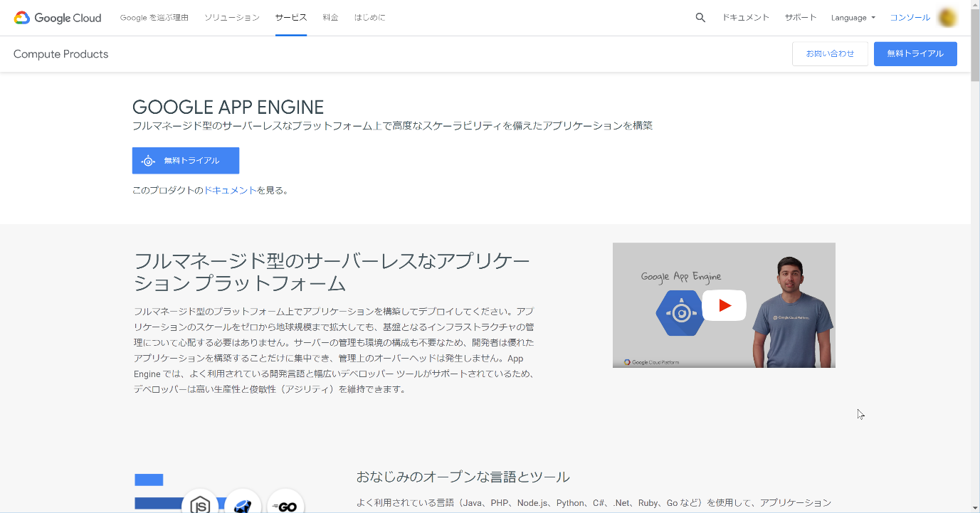Click the App Engine hexagon icon in video
The image size is (980, 513).
pos(680,312)
